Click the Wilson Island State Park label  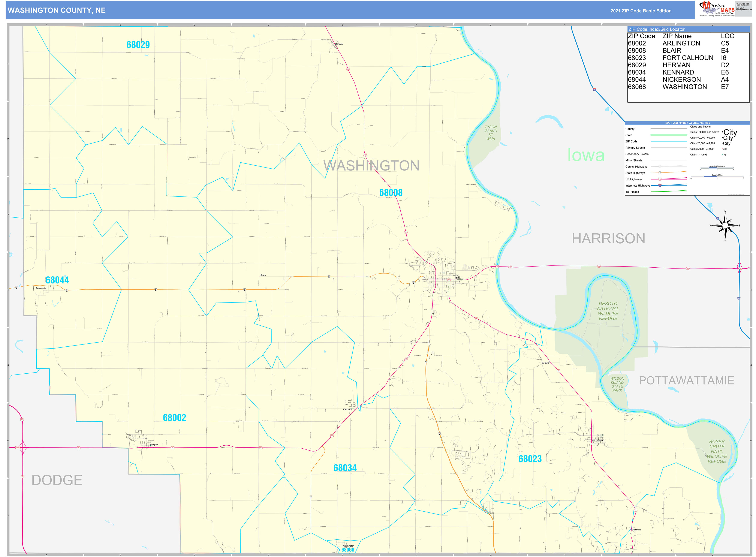[x=617, y=384]
